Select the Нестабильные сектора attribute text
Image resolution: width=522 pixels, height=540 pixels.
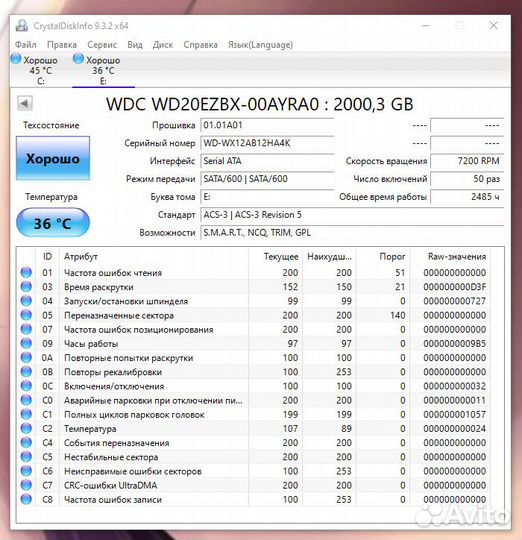coord(111,457)
